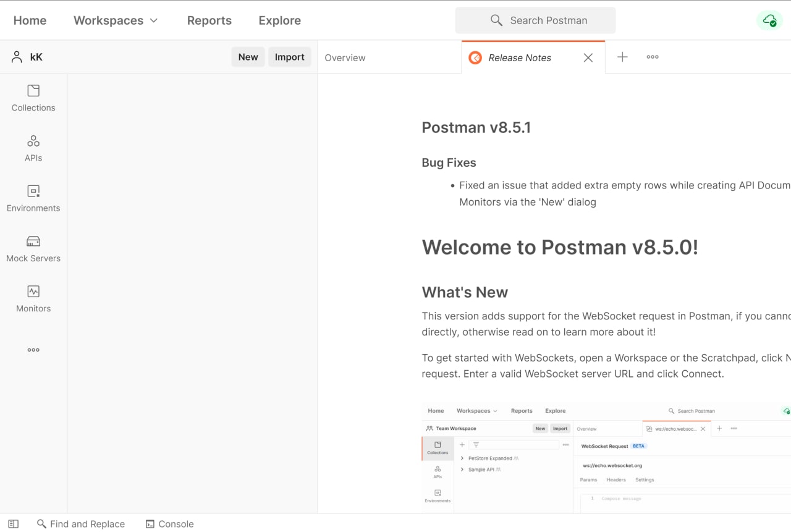This screenshot has width=791, height=532.
Task: Open tab options ellipsis menu
Action: click(x=653, y=57)
